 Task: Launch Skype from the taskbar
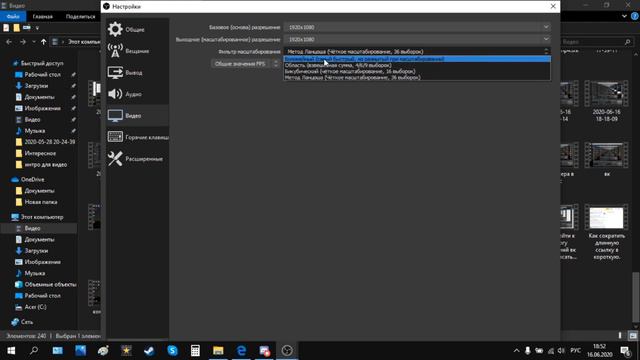coord(172,351)
